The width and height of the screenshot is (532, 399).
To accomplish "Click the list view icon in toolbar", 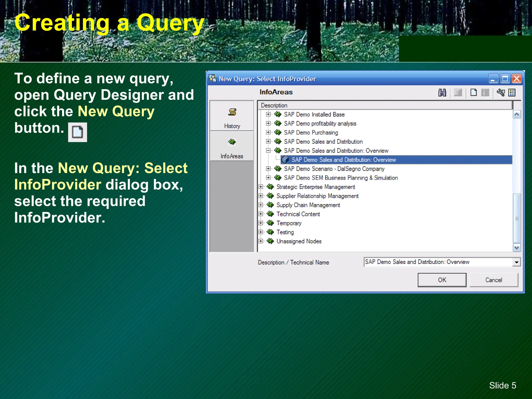I will pyautogui.click(x=512, y=92).
